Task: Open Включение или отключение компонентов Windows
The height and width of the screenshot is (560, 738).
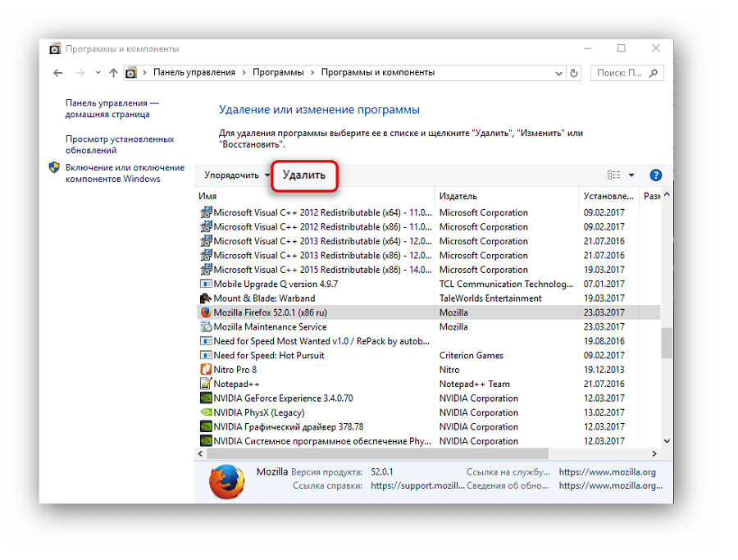Action: (125, 173)
